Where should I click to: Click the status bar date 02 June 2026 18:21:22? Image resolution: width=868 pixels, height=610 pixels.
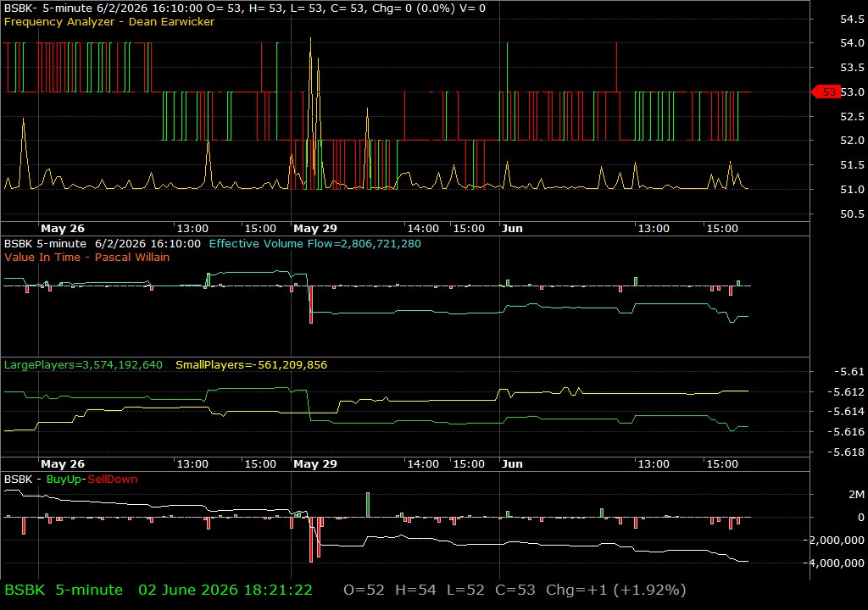pyautogui.click(x=225, y=590)
